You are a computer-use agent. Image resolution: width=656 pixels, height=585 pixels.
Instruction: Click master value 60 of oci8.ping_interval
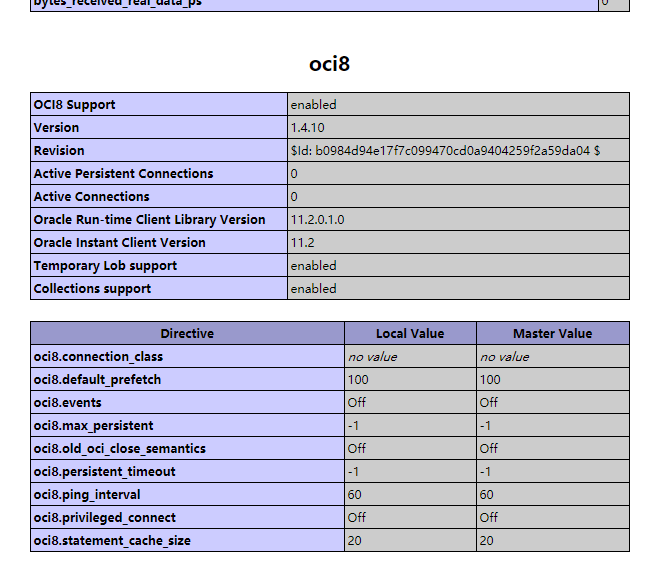(x=487, y=495)
